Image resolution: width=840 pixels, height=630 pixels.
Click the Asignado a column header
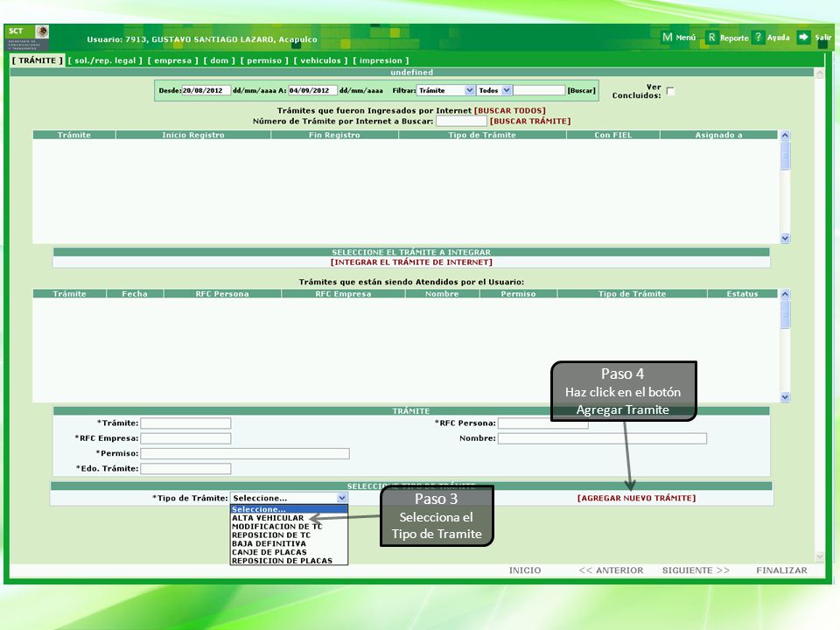point(719,135)
